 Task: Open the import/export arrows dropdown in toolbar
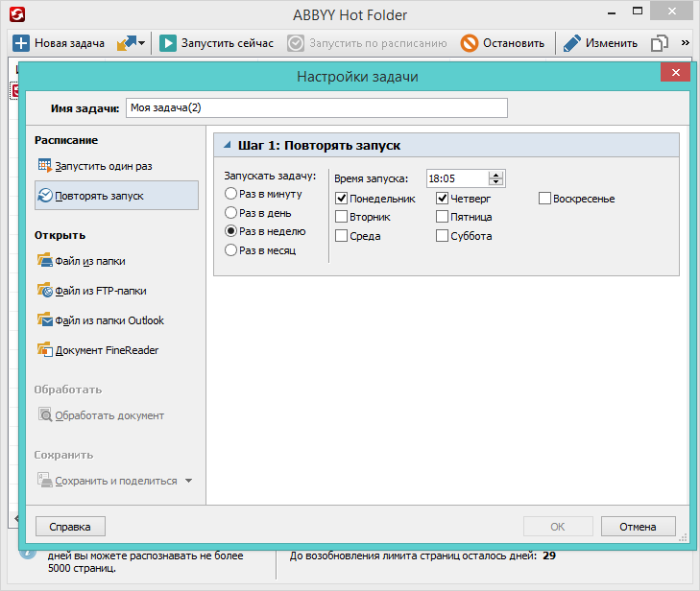point(131,43)
